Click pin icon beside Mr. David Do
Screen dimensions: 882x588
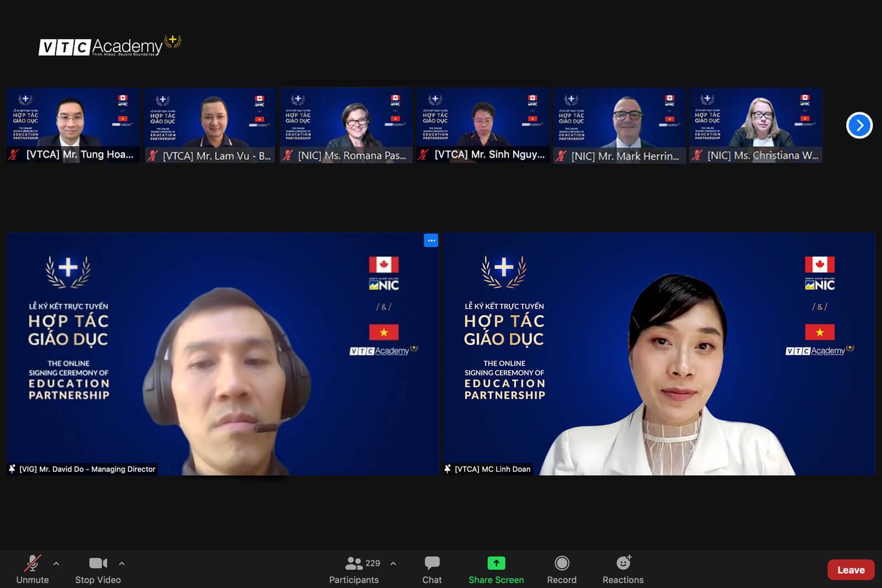point(12,469)
